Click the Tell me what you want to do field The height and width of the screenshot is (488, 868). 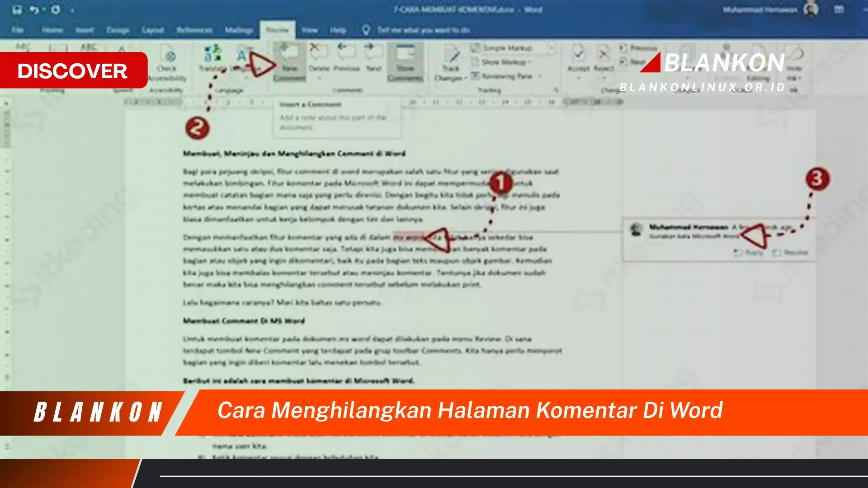[x=424, y=30]
